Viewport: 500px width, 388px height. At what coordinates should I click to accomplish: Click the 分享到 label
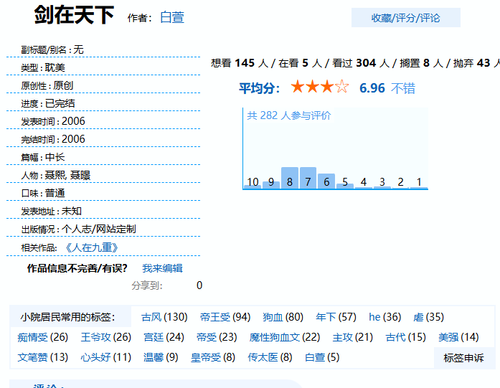point(147,286)
